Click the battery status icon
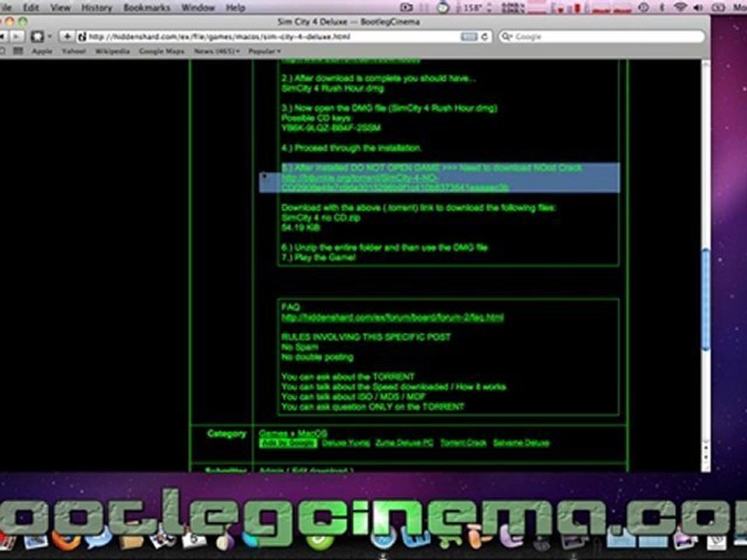The image size is (747, 560). [x=718, y=8]
